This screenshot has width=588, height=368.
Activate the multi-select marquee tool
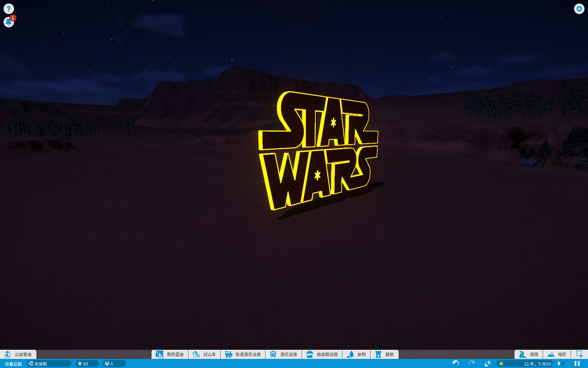580,354
